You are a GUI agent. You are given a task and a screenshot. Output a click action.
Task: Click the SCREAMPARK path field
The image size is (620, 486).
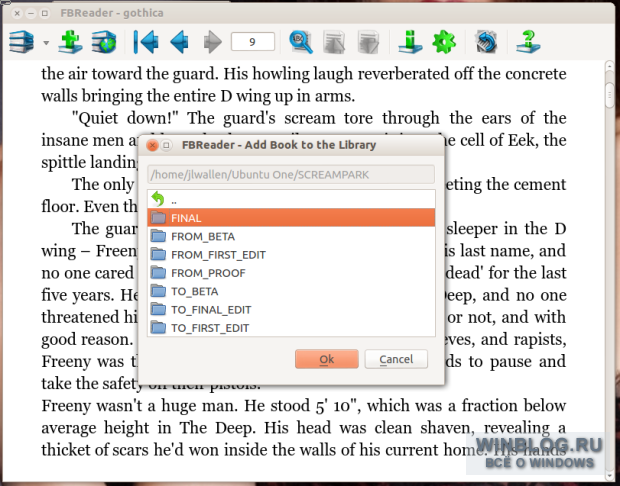[x=291, y=174]
